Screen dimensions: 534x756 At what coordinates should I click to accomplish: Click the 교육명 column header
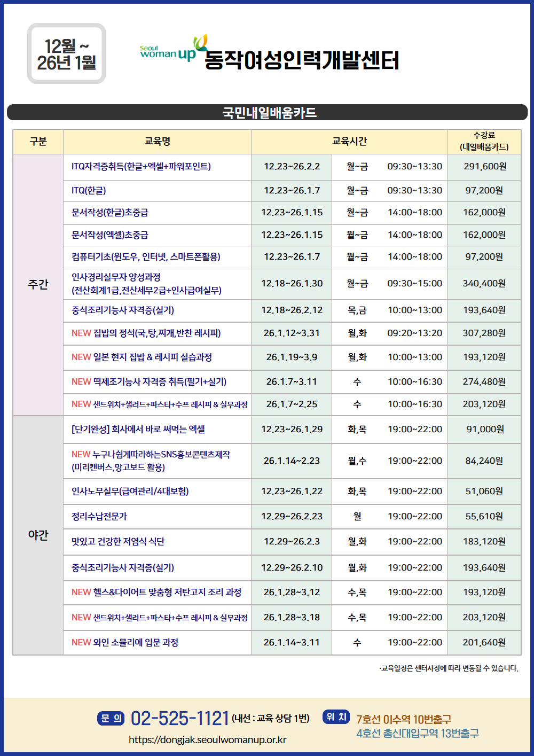pyautogui.click(x=157, y=142)
